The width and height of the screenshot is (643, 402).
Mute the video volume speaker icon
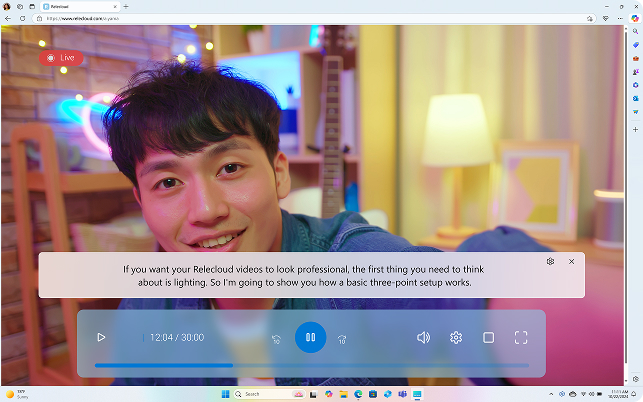tap(423, 337)
